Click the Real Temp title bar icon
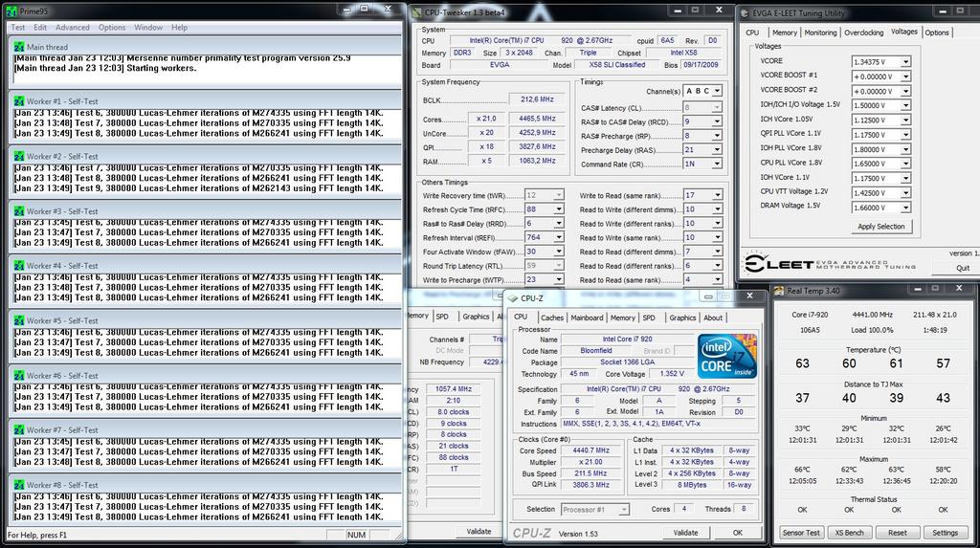The height and width of the screenshot is (548, 980). (x=779, y=291)
